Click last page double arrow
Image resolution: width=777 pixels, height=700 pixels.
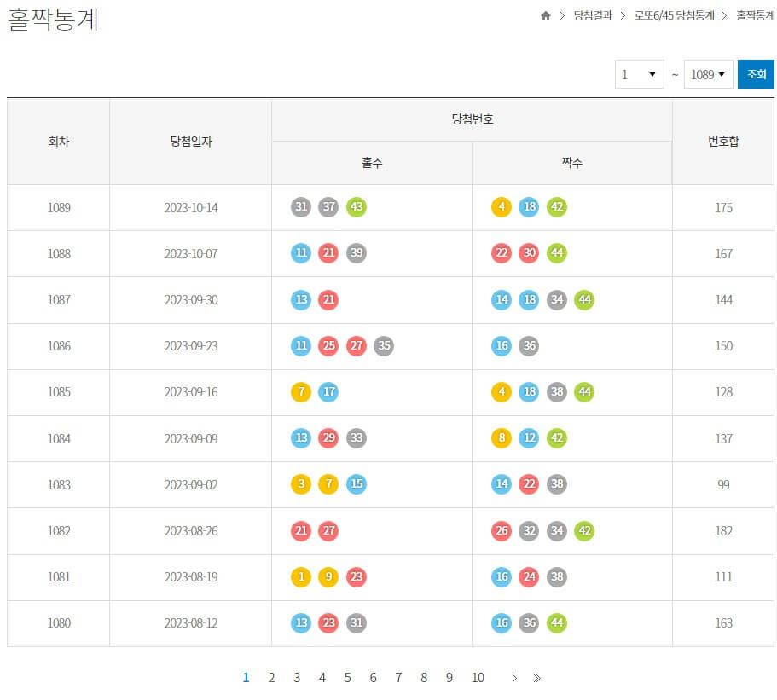pyautogui.click(x=537, y=678)
